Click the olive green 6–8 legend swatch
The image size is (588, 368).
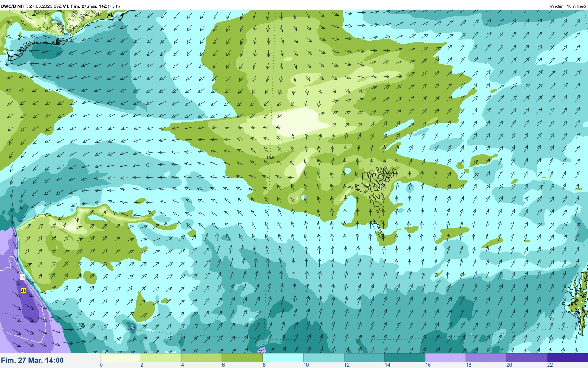(242, 357)
